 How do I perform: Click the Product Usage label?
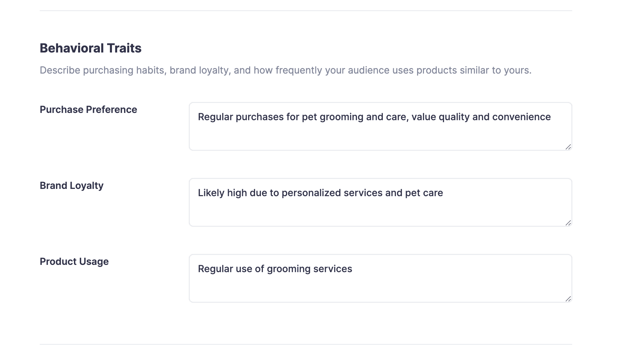click(x=74, y=261)
